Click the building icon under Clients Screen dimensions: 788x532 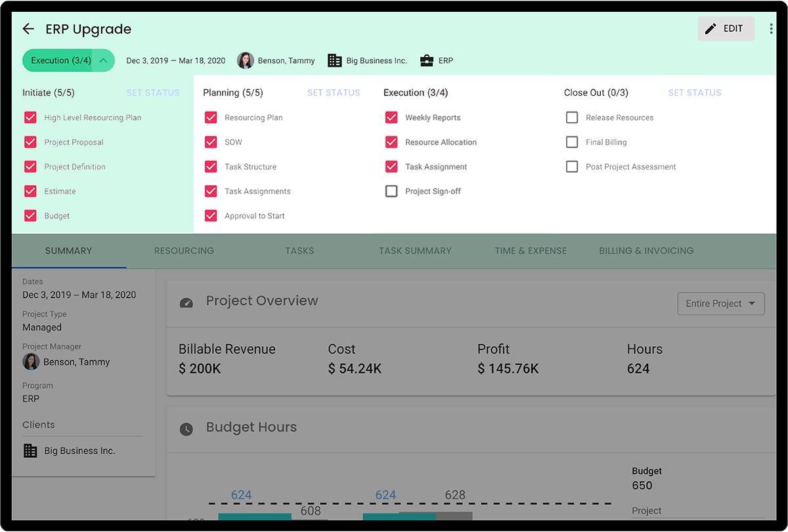point(30,451)
